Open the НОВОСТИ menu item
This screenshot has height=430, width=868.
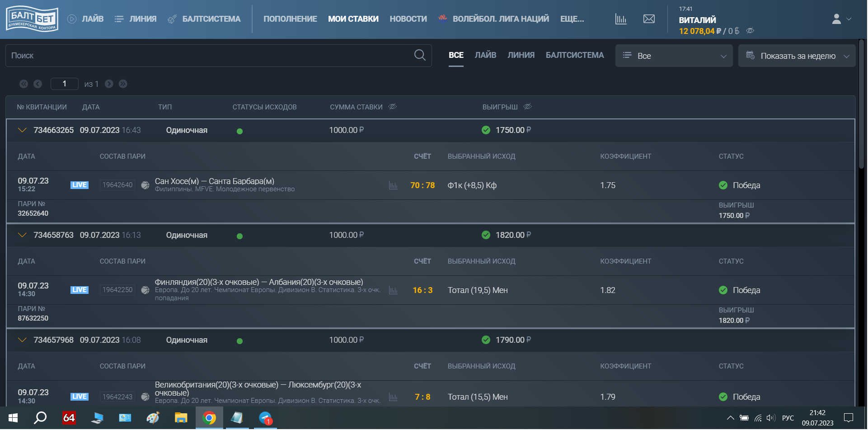click(x=408, y=19)
